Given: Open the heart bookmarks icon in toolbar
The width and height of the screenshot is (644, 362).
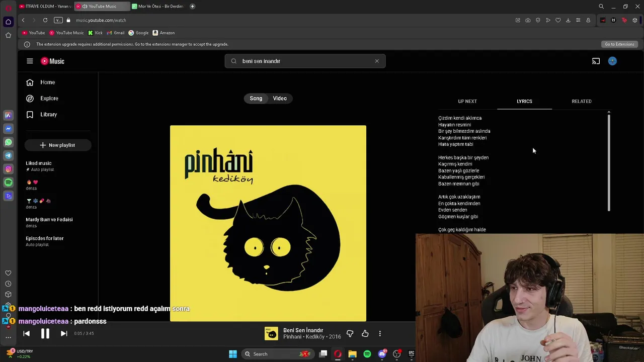Looking at the screenshot, I should pyautogui.click(x=558, y=20).
